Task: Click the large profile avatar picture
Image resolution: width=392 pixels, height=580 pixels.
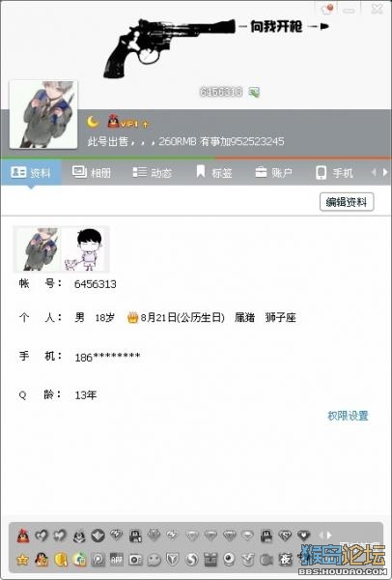Action: [43, 114]
